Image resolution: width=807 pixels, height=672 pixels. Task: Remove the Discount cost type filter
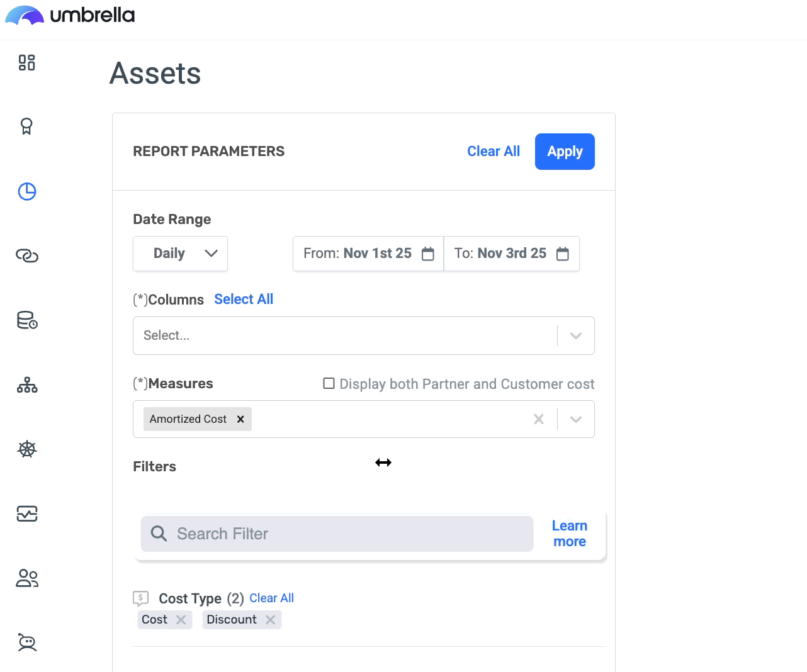[x=271, y=620]
